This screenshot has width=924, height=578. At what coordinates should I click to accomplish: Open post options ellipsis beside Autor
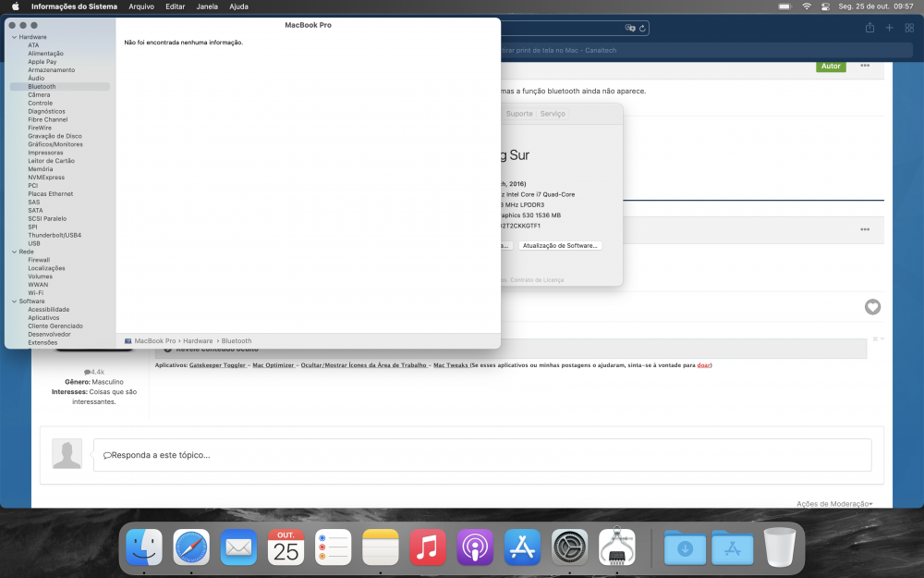[865, 66]
